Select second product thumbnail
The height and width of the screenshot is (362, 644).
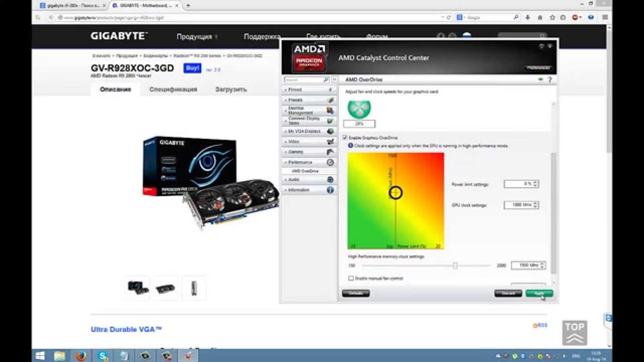click(x=166, y=288)
